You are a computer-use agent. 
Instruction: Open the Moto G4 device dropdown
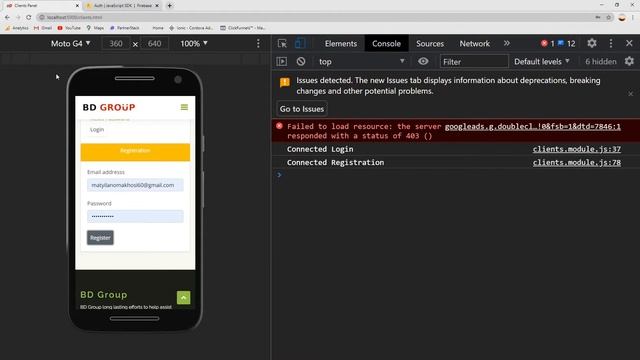[x=70, y=43]
